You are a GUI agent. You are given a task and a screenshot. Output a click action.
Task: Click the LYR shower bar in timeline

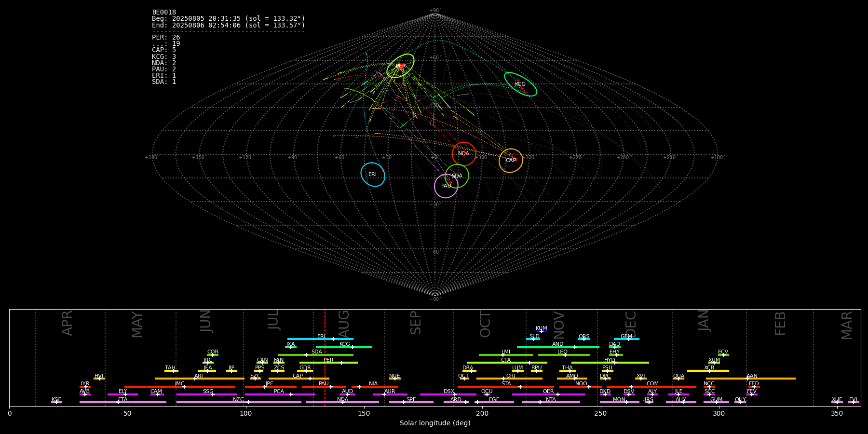point(85,386)
